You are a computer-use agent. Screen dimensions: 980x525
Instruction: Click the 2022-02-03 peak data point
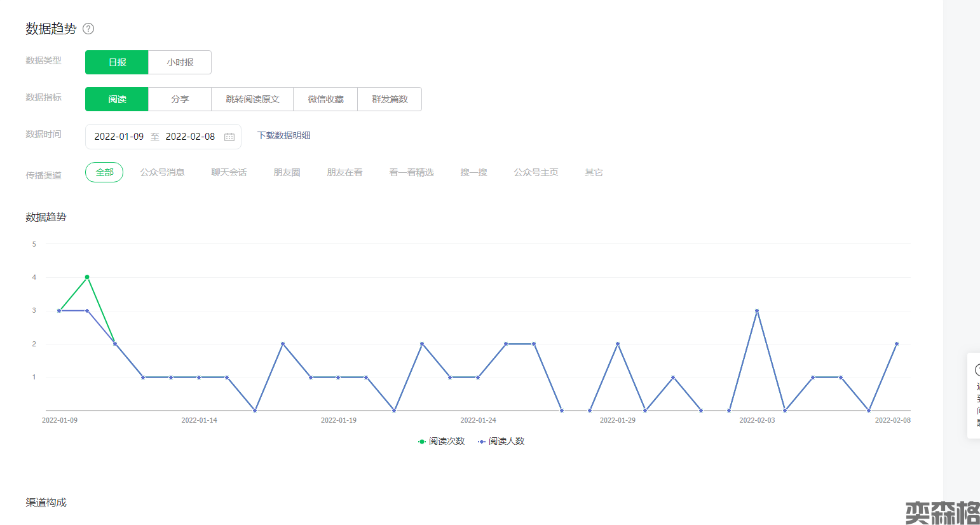coord(757,311)
